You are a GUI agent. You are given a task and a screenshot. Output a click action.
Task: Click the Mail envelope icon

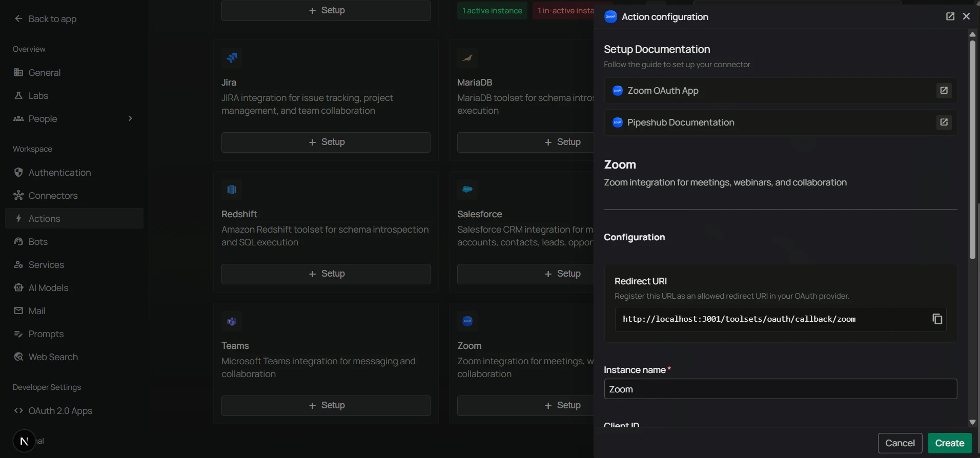pos(18,311)
